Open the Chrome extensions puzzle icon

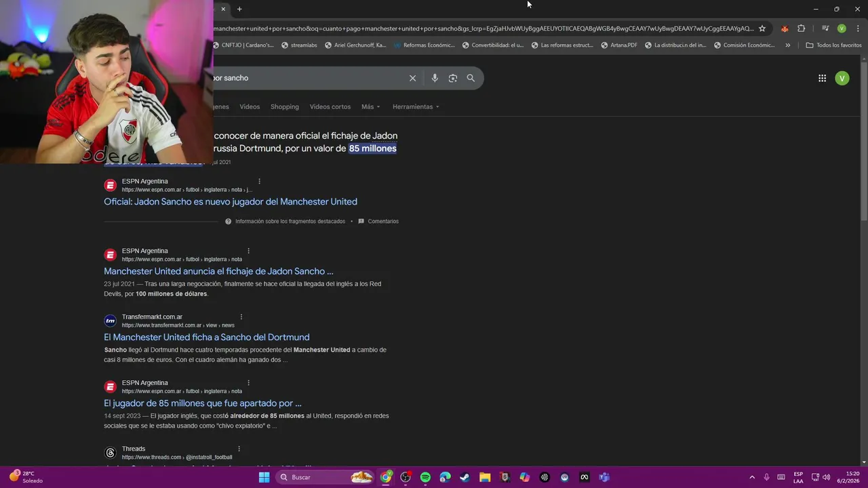click(802, 28)
